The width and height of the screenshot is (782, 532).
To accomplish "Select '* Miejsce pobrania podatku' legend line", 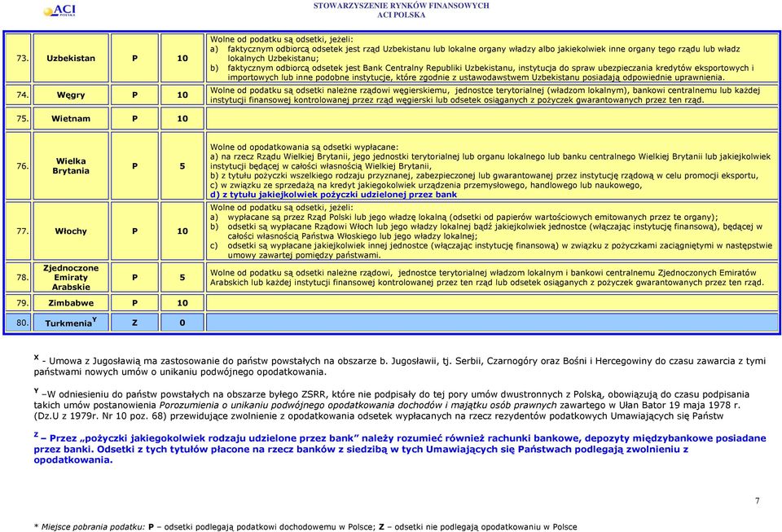I will coord(305,526).
